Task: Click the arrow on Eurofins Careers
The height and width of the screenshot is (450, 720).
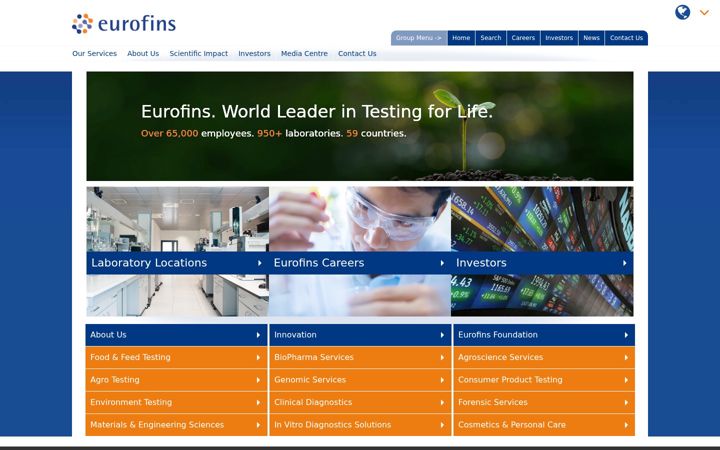Action: [x=442, y=263]
